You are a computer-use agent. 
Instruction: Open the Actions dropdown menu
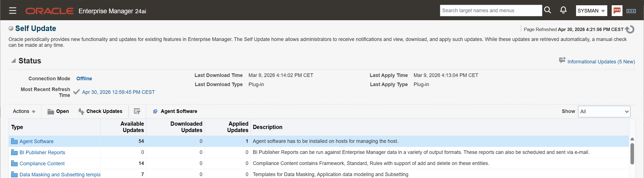coord(24,111)
